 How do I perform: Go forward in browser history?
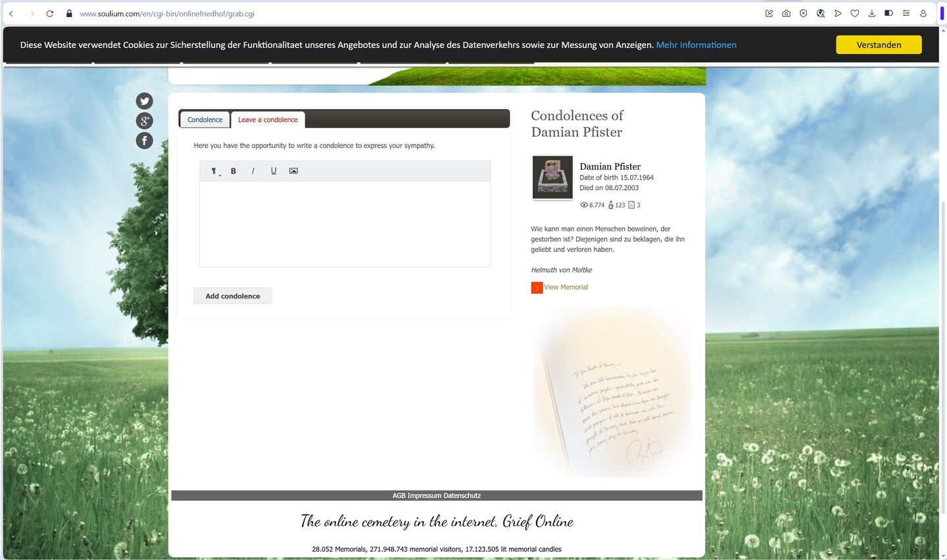(x=31, y=13)
